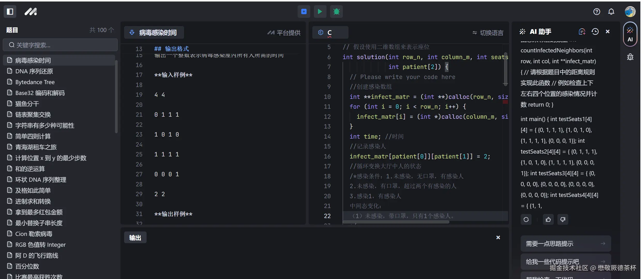Open the C language selector

[330, 33]
